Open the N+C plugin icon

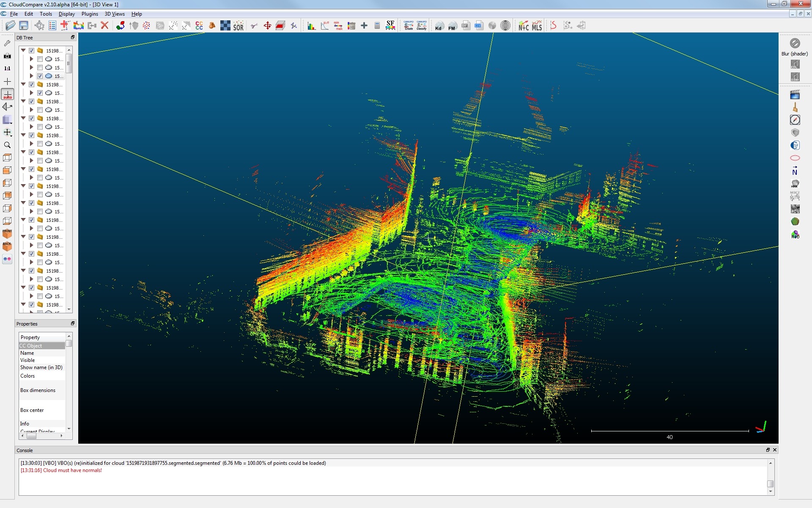pyautogui.click(x=523, y=26)
